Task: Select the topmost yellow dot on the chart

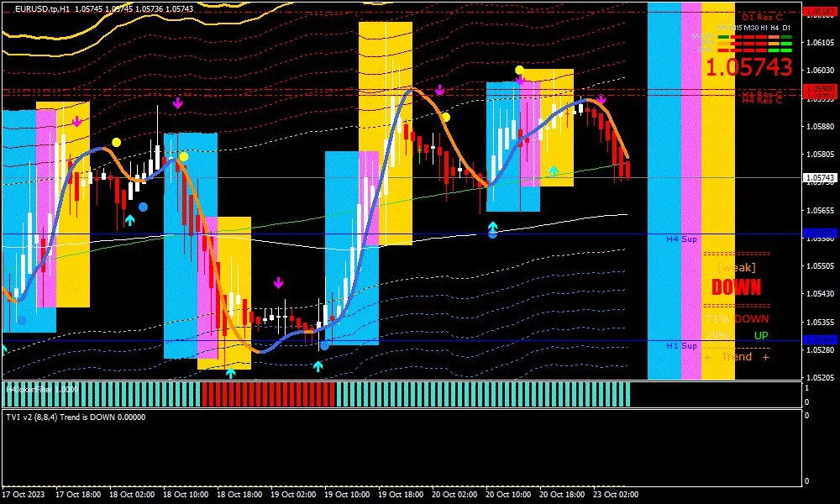Action: point(519,71)
